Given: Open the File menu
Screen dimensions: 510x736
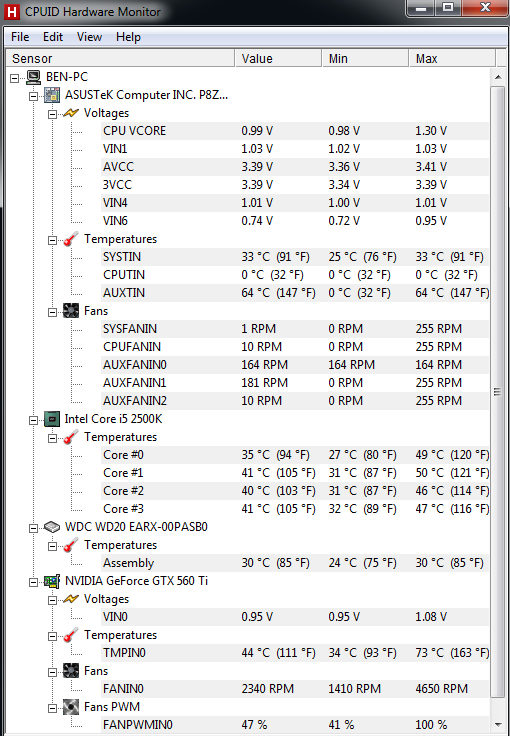Looking at the screenshot, I should click(20, 37).
